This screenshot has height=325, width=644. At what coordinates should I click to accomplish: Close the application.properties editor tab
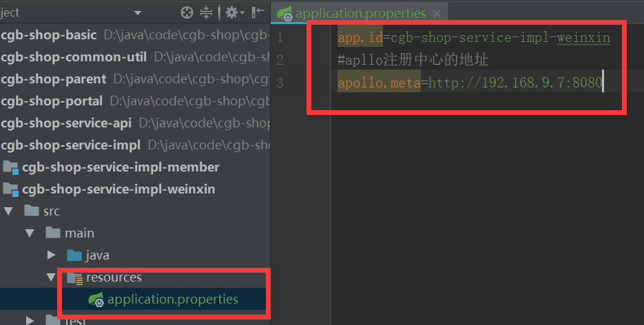(437, 14)
